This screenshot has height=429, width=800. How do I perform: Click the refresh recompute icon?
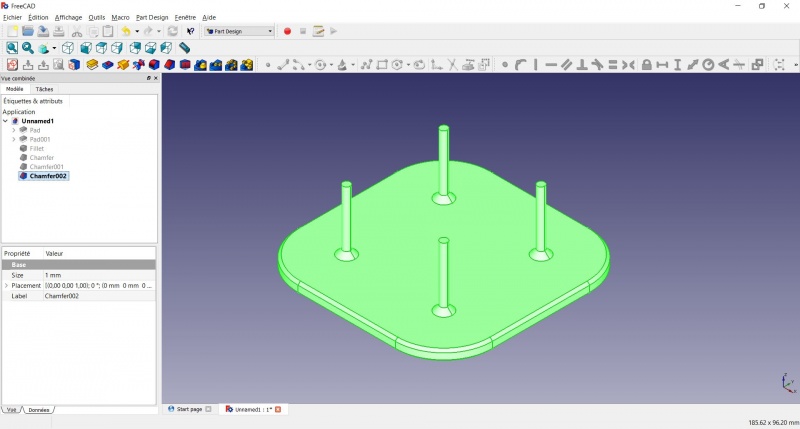coord(173,31)
